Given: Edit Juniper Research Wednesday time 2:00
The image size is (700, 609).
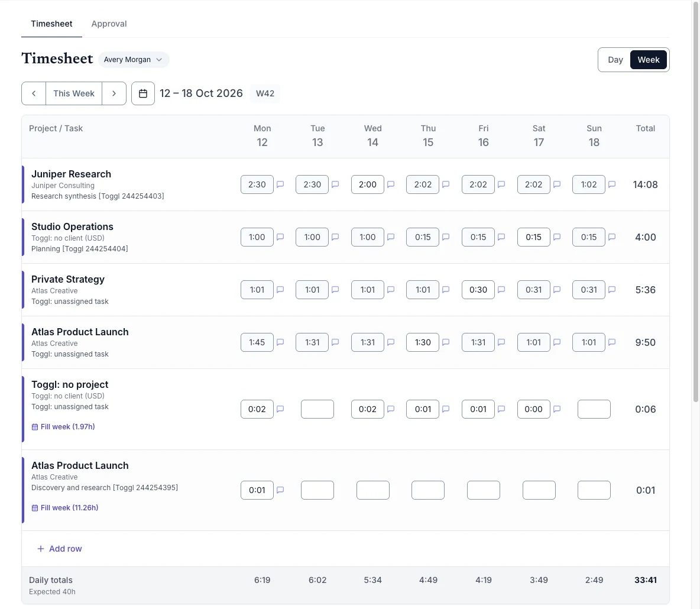Looking at the screenshot, I should 367,184.
